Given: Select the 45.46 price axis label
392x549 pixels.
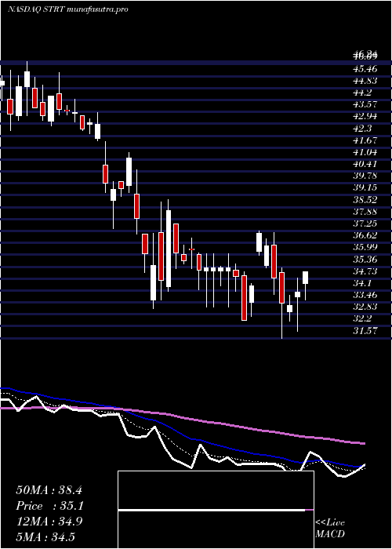Looking at the screenshot, I should click(365, 68).
